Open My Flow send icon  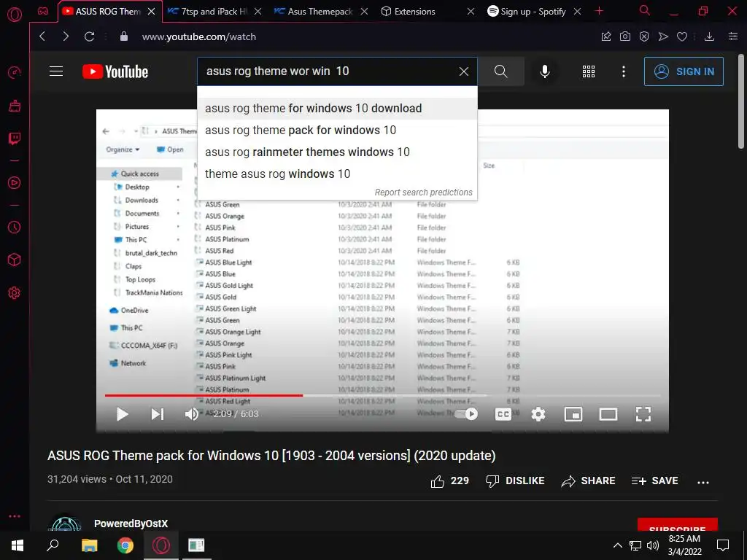tap(663, 36)
